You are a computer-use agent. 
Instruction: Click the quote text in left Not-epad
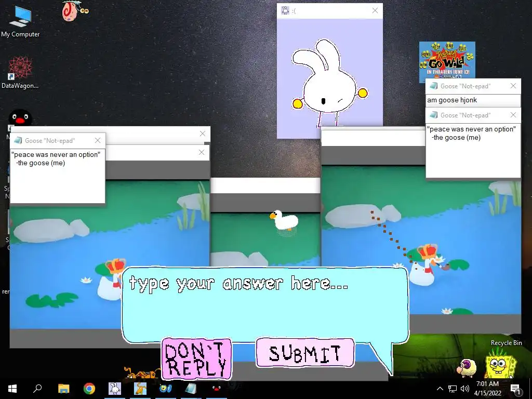(x=56, y=158)
